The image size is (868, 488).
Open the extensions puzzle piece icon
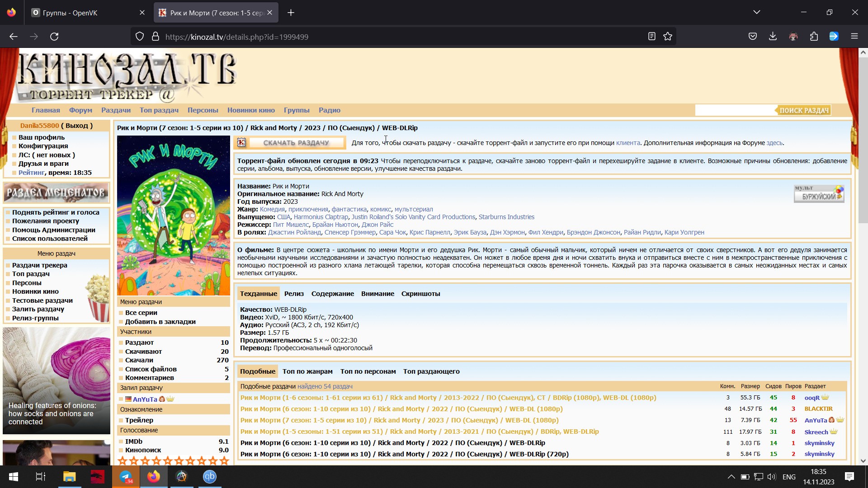click(814, 37)
